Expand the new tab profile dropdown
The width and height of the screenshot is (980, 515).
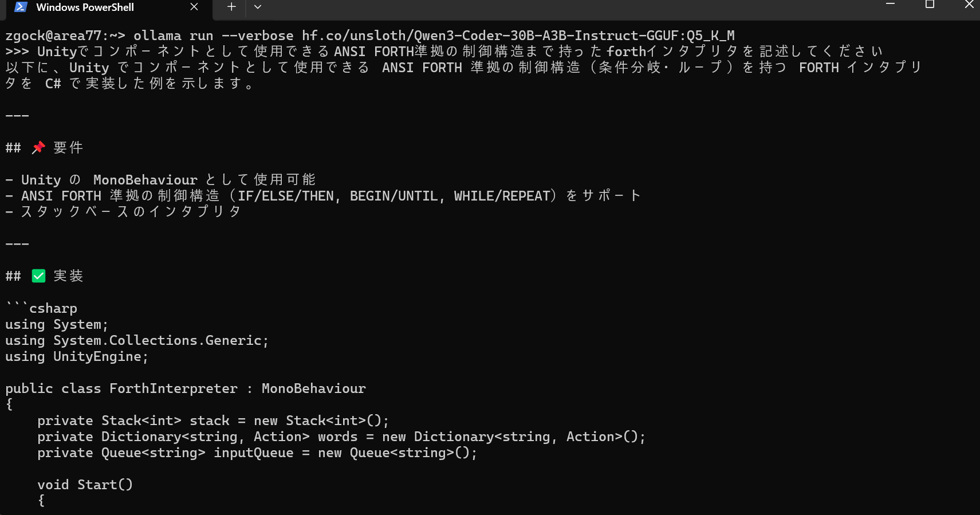pos(258,7)
